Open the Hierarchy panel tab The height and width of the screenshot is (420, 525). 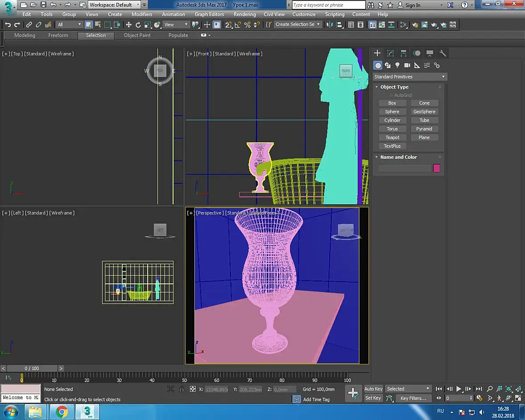(x=404, y=53)
